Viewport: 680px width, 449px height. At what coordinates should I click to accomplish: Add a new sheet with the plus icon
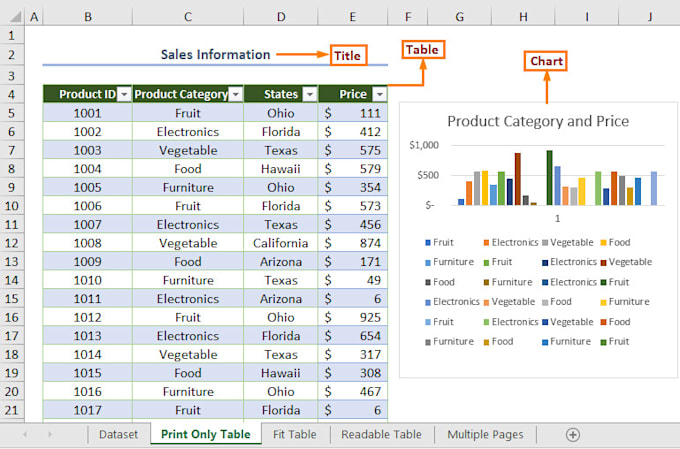573,434
